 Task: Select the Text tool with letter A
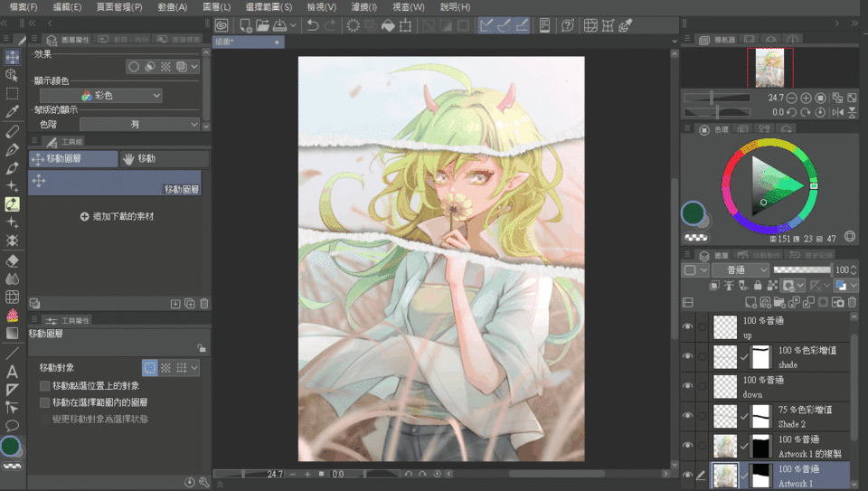click(12, 372)
